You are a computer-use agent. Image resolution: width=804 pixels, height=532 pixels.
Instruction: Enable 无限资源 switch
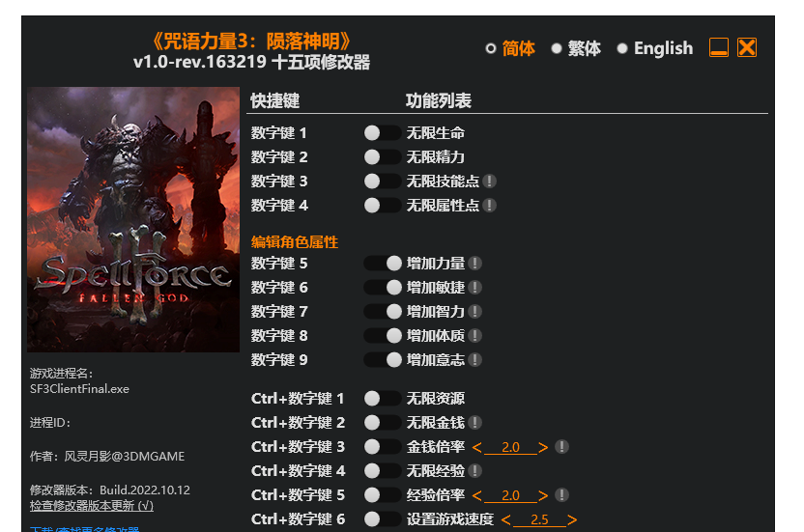(x=383, y=398)
